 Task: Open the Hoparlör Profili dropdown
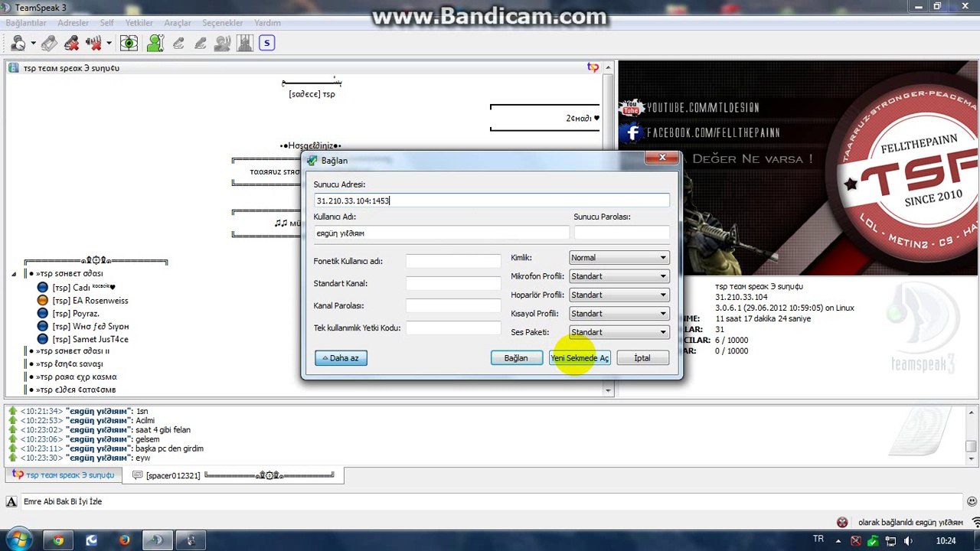(619, 295)
